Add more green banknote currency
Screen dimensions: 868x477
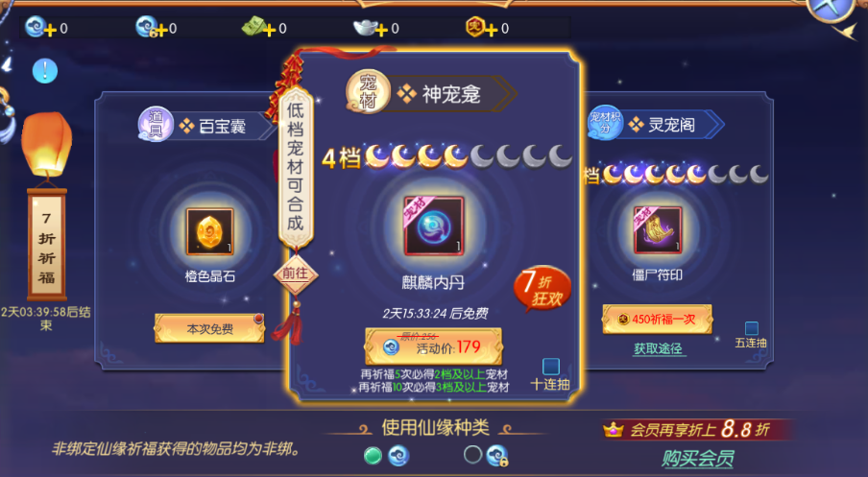[270, 30]
